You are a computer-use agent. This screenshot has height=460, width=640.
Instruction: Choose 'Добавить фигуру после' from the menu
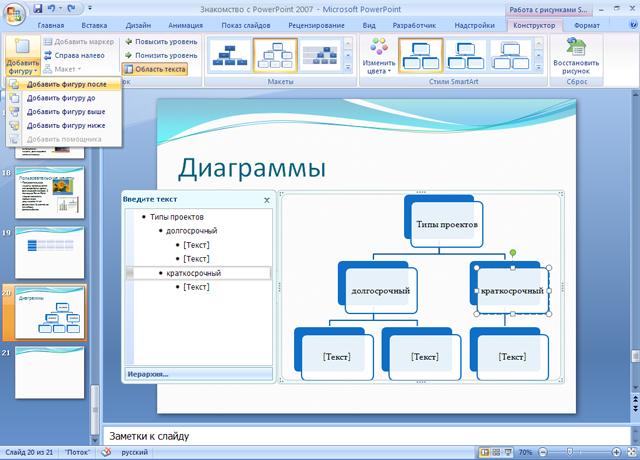[66, 84]
